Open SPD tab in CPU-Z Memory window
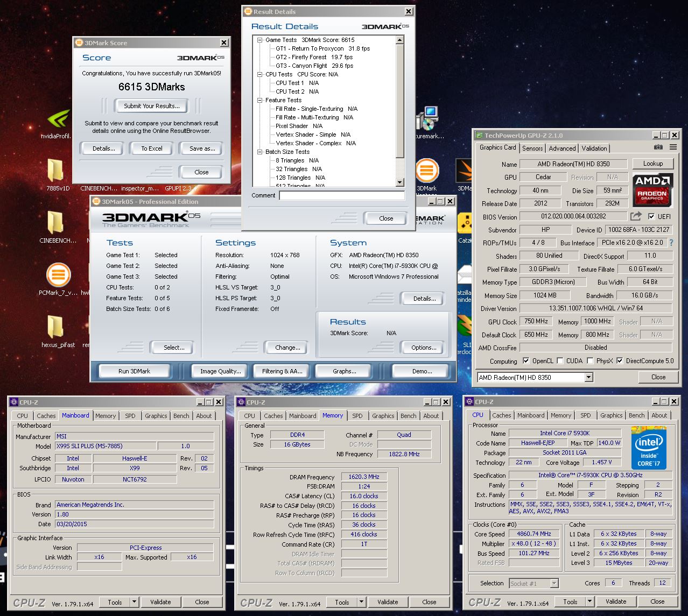This screenshot has width=688, height=616. 357,416
